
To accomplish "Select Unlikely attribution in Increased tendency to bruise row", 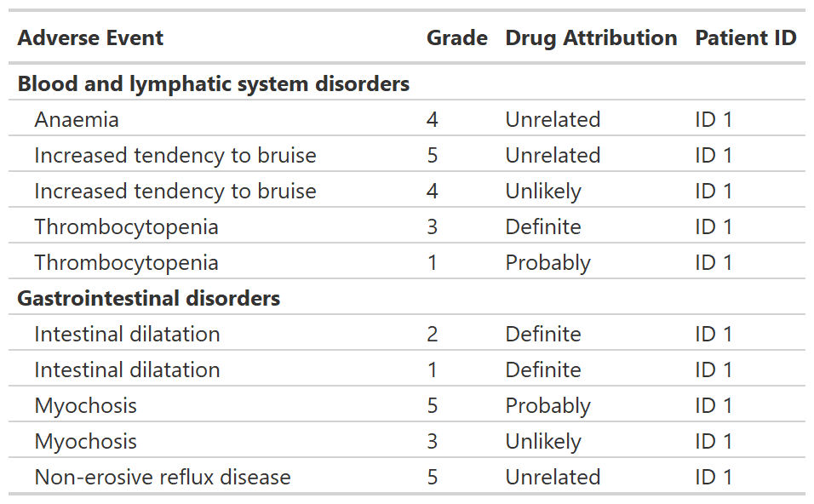I will coord(543,192).
